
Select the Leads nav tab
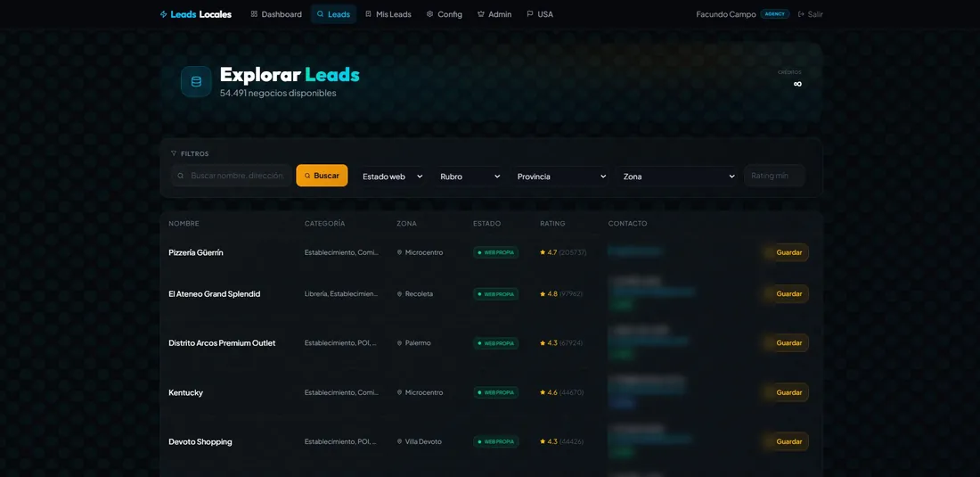pos(334,14)
